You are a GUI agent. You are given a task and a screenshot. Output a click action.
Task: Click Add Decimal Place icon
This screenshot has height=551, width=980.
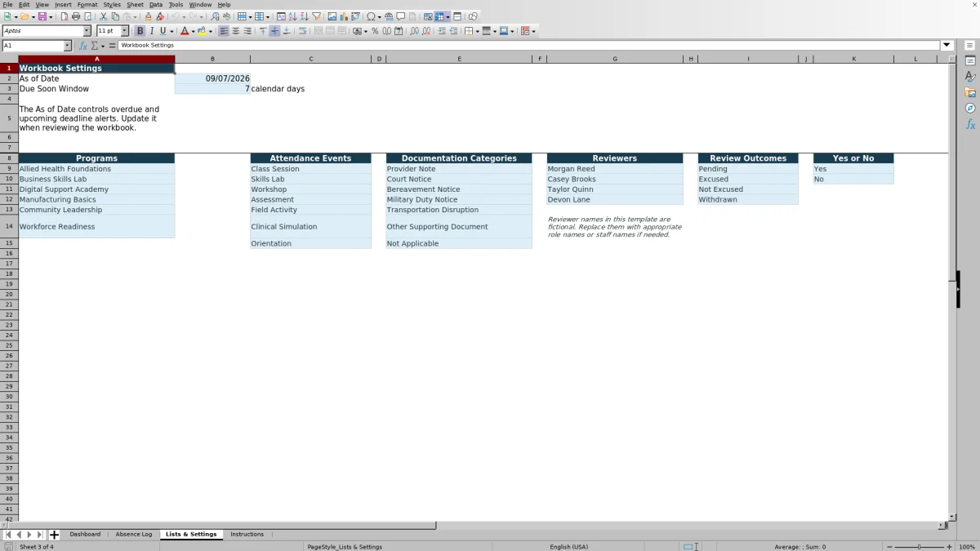[x=415, y=31]
